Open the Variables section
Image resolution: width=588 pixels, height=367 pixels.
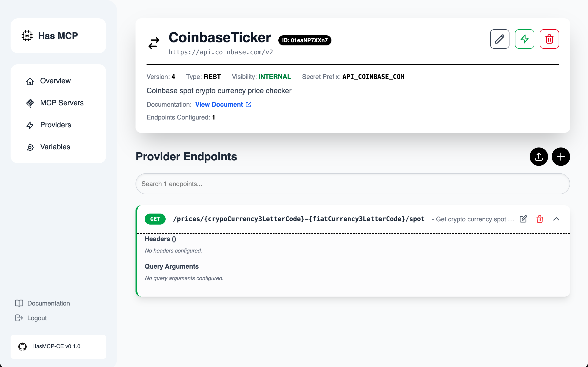point(55,147)
